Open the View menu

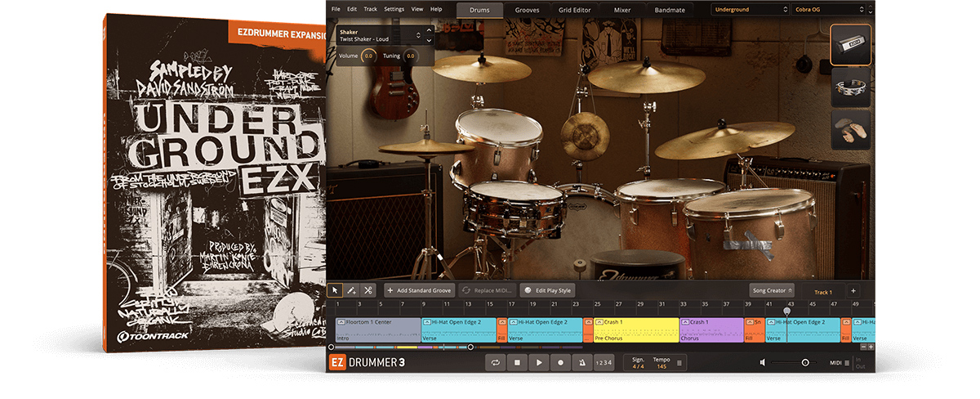tap(417, 9)
